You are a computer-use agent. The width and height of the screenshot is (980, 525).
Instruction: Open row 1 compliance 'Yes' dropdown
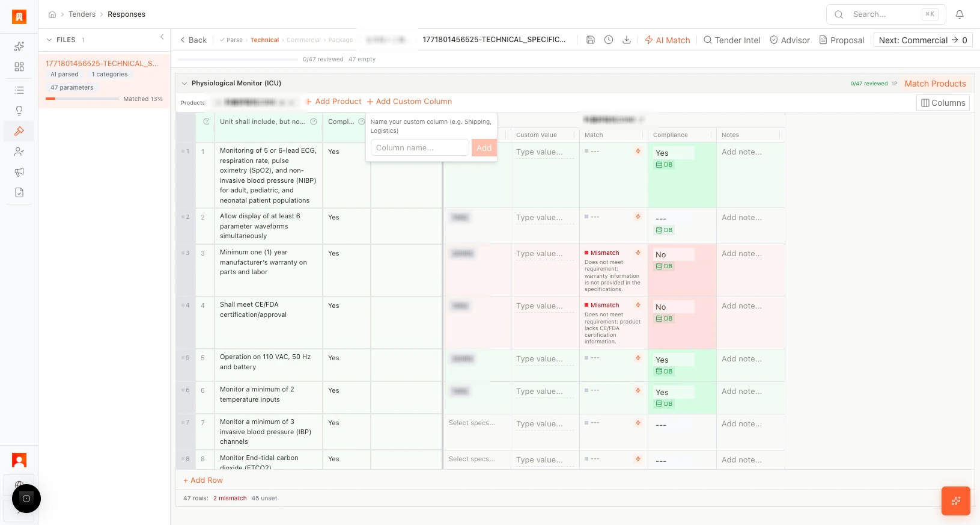674,153
